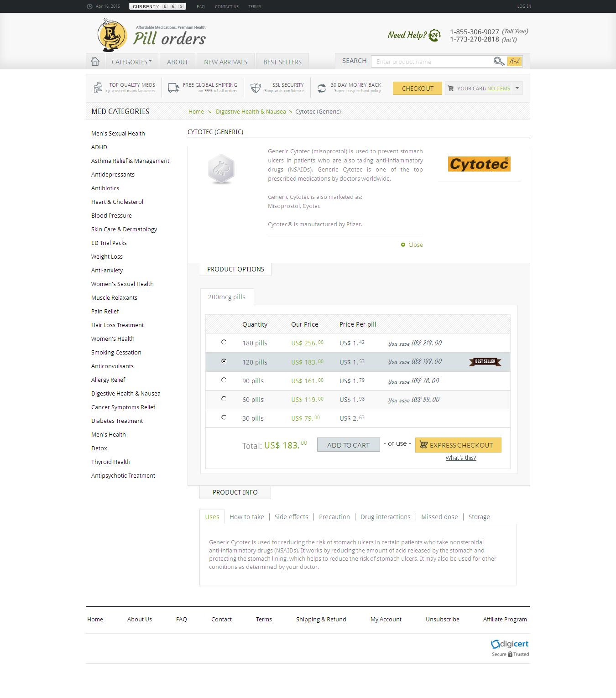Open the About menu item
This screenshot has height=698, width=616.
click(177, 62)
